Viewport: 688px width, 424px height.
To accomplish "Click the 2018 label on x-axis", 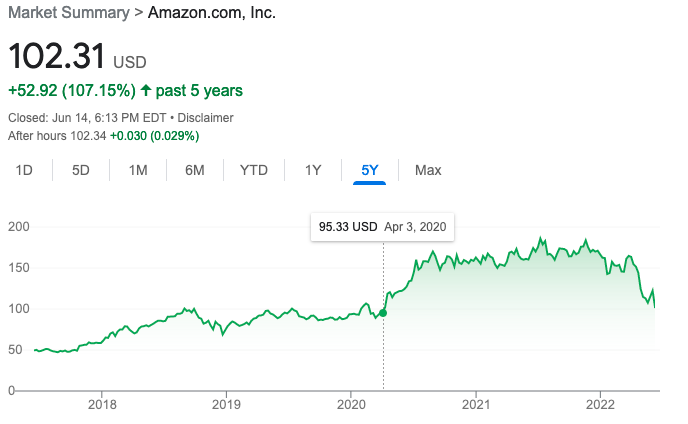I will click(102, 404).
